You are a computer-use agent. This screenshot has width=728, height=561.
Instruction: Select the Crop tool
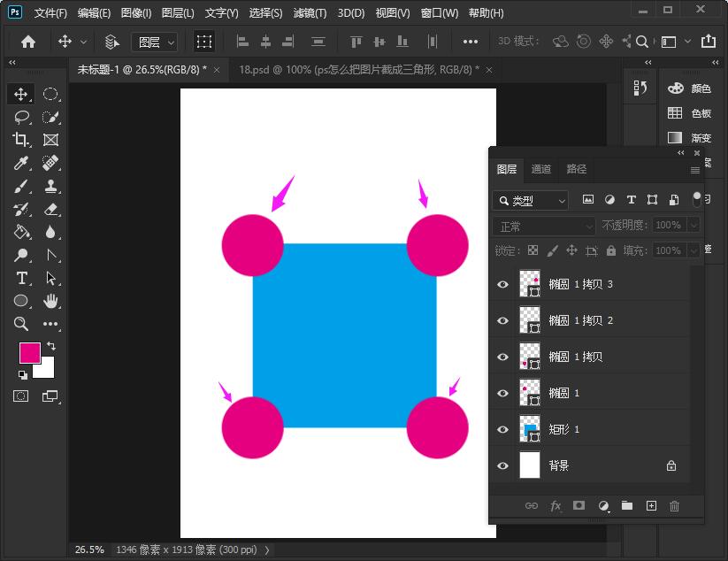pos(21,140)
